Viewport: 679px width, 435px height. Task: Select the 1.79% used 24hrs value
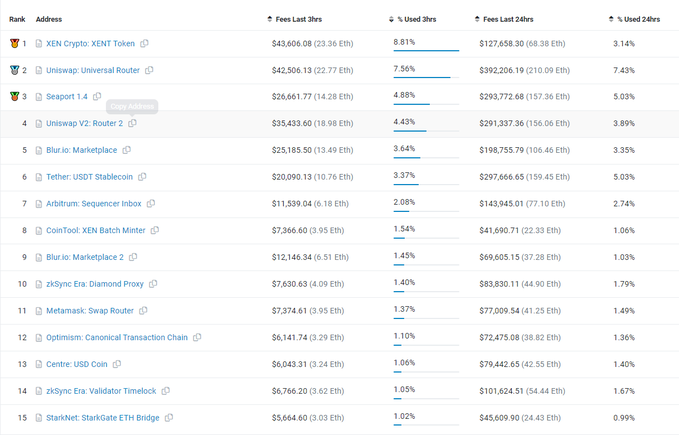[624, 284]
